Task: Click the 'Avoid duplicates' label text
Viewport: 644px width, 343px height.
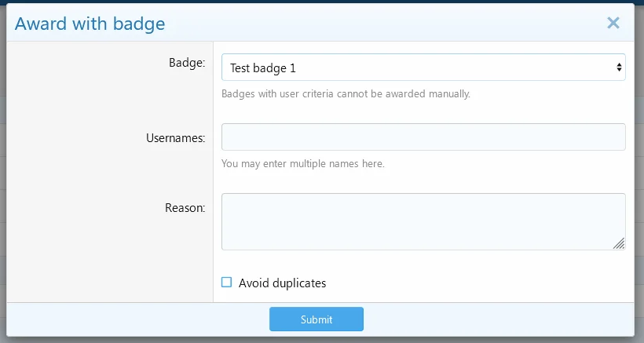Action: pos(282,283)
